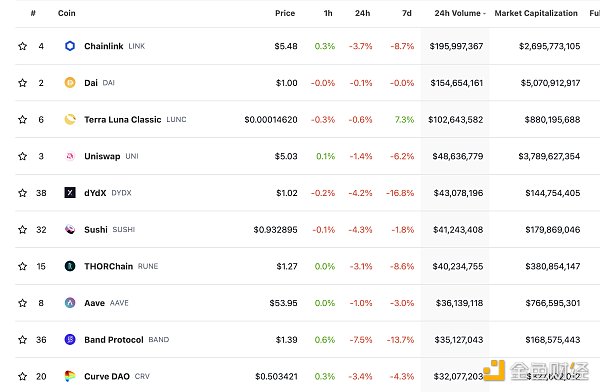Open the Aave coin page link
Screen dimensions: 600x392
point(95,303)
